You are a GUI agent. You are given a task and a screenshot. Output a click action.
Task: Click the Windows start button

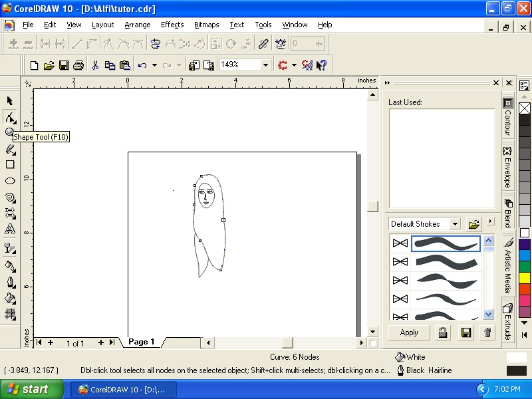(x=31, y=389)
